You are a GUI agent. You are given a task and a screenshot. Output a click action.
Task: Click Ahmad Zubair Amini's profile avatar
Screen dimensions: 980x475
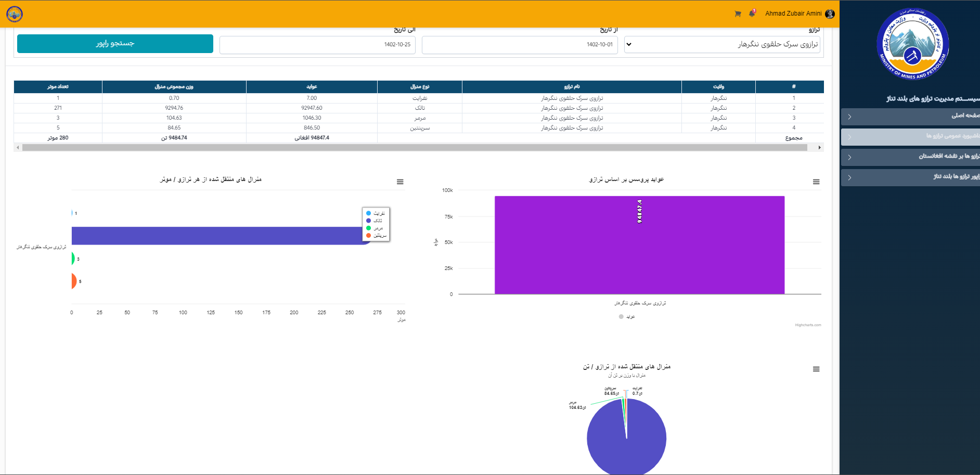[x=830, y=14]
